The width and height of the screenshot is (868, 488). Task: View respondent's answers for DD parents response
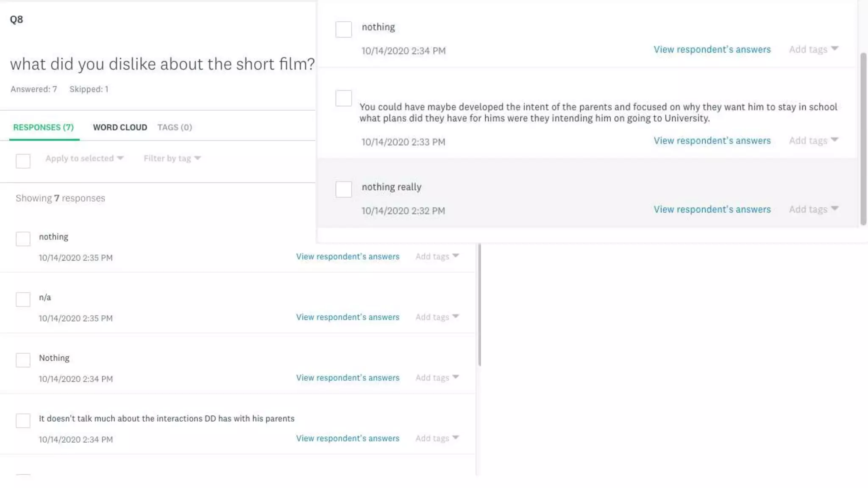348,438
